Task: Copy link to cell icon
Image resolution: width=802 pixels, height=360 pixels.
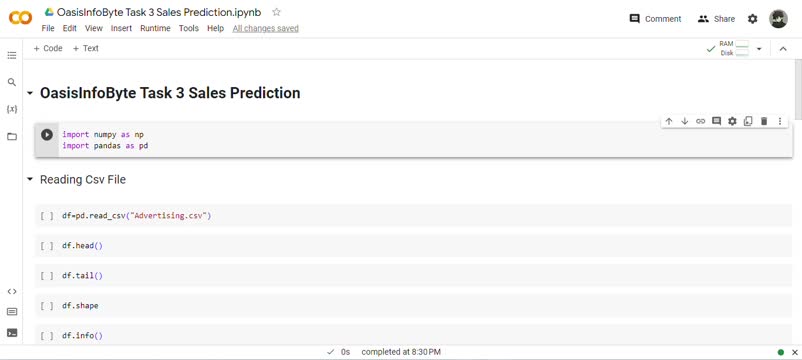Action: tap(700, 121)
